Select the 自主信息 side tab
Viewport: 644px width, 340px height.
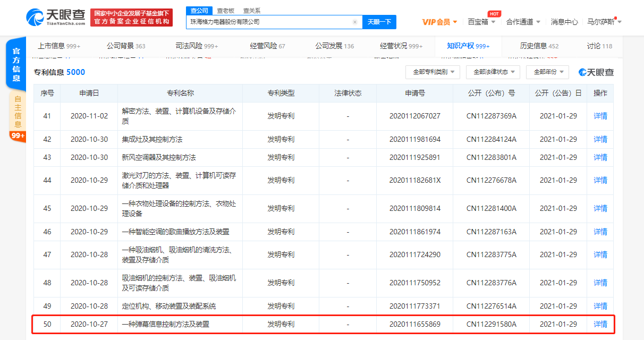[x=18, y=111]
